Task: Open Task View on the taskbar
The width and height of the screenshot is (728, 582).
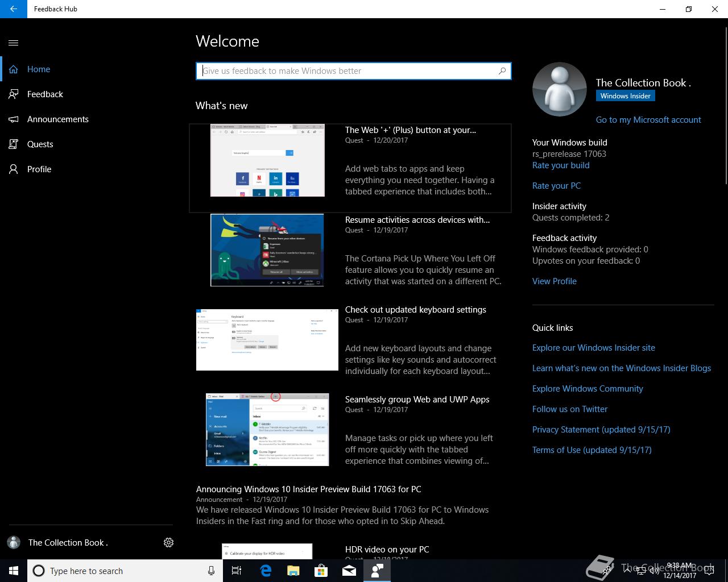Action: (237, 571)
